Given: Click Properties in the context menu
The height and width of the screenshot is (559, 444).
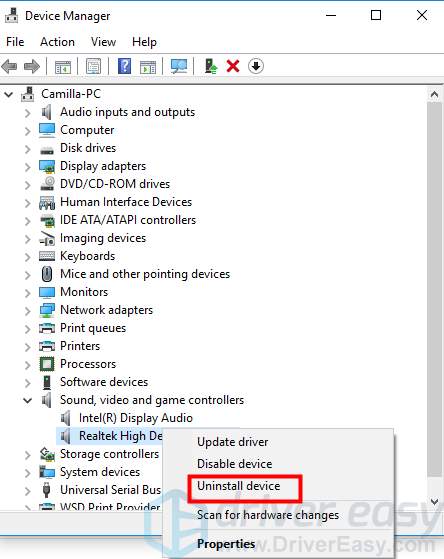Looking at the screenshot, I should [226, 544].
